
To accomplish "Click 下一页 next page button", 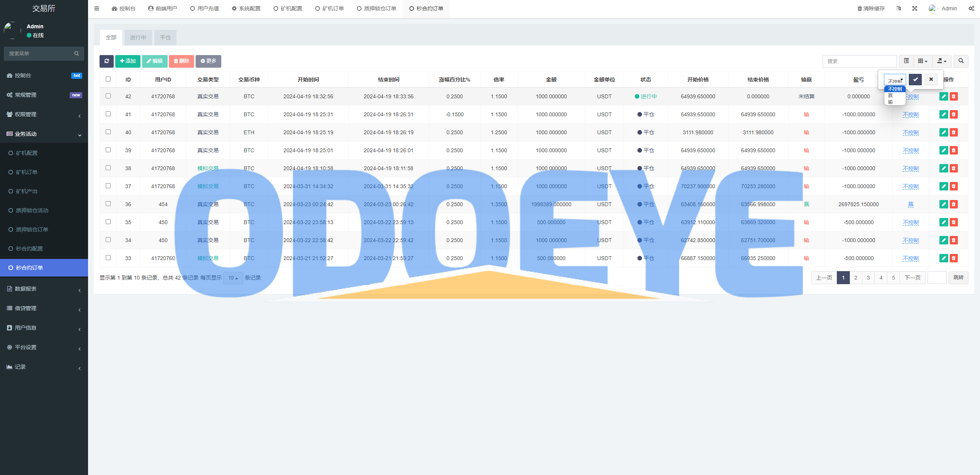I will tap(913, 277).
